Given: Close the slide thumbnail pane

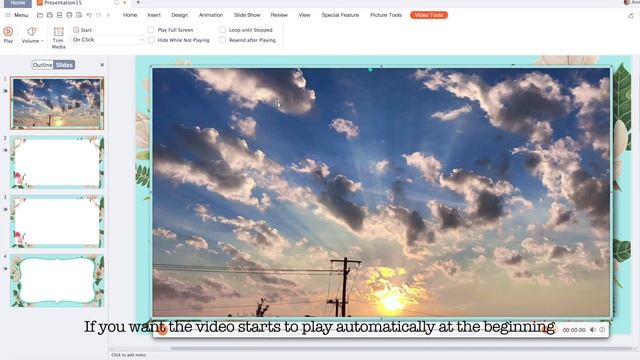Looking at the screenshot, I should pos(102,65).
